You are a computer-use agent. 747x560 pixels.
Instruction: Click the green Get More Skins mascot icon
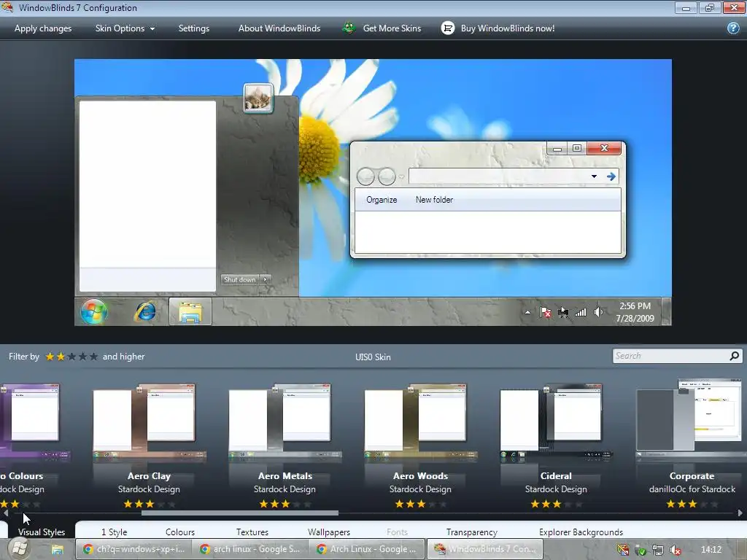point(349,28)
